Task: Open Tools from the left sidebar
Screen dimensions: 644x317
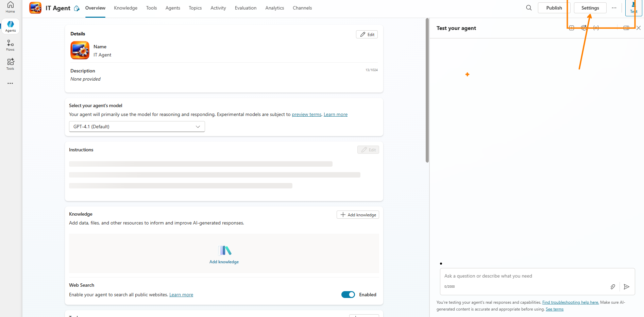Action: click(10, 64)
